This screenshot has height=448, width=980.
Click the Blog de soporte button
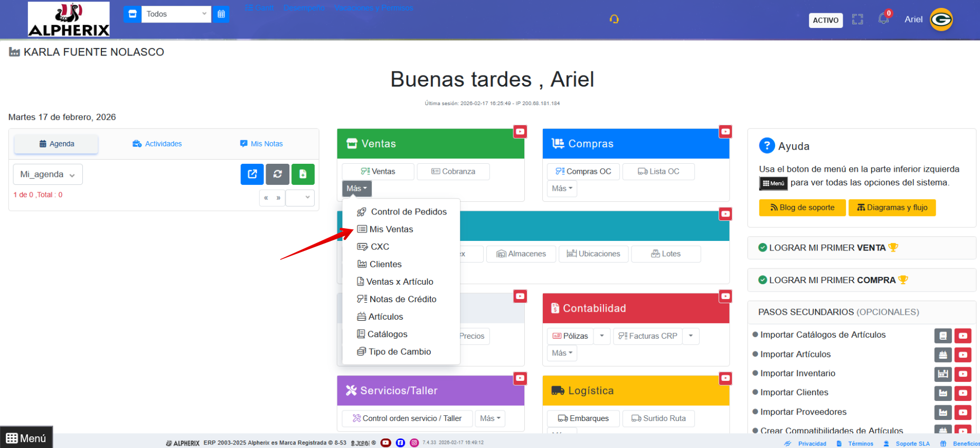(802, 208)
